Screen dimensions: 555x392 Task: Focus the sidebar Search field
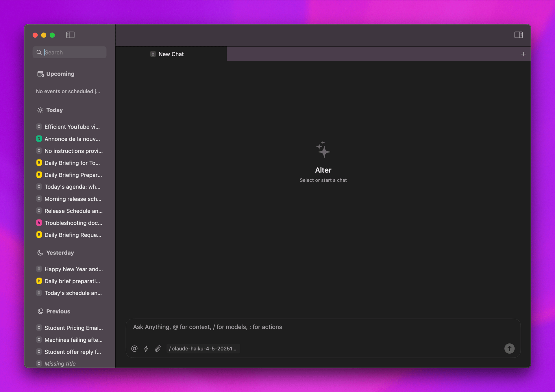point(74,52)
